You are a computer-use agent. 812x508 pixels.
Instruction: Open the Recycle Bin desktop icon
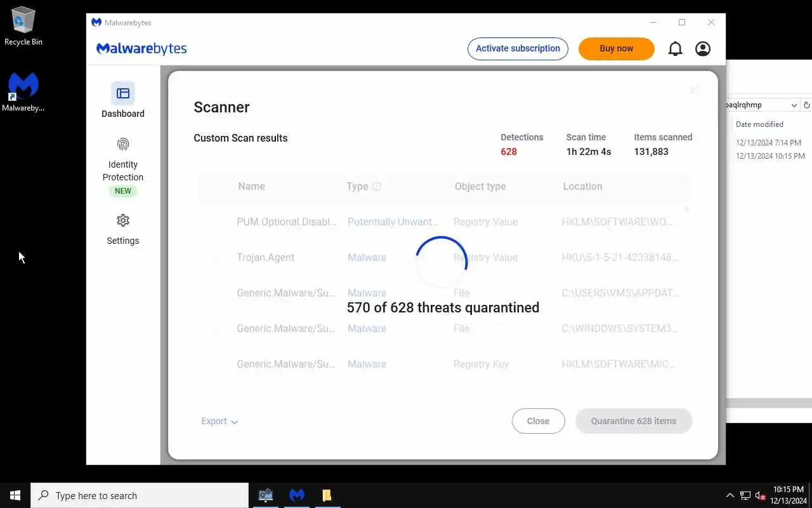point(23,27)
